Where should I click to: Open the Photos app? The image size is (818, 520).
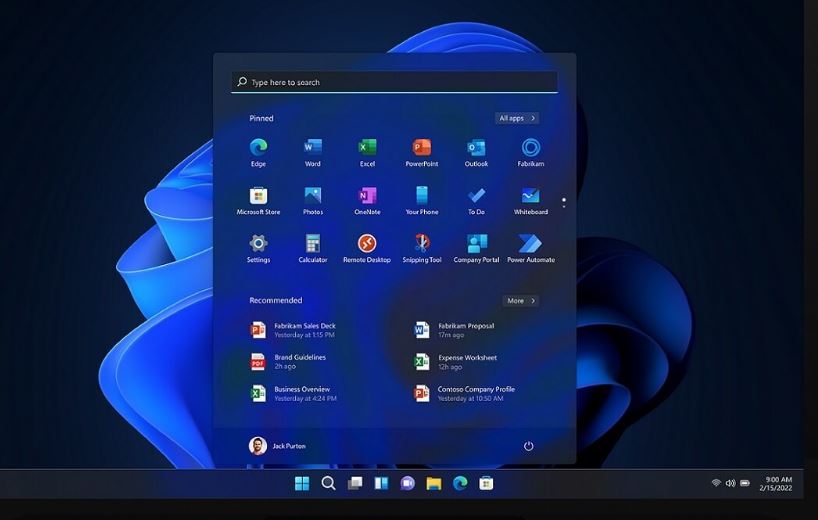(312, 201)
